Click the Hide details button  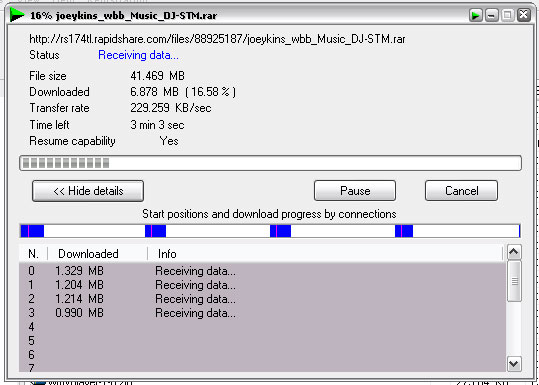(88, 191)
